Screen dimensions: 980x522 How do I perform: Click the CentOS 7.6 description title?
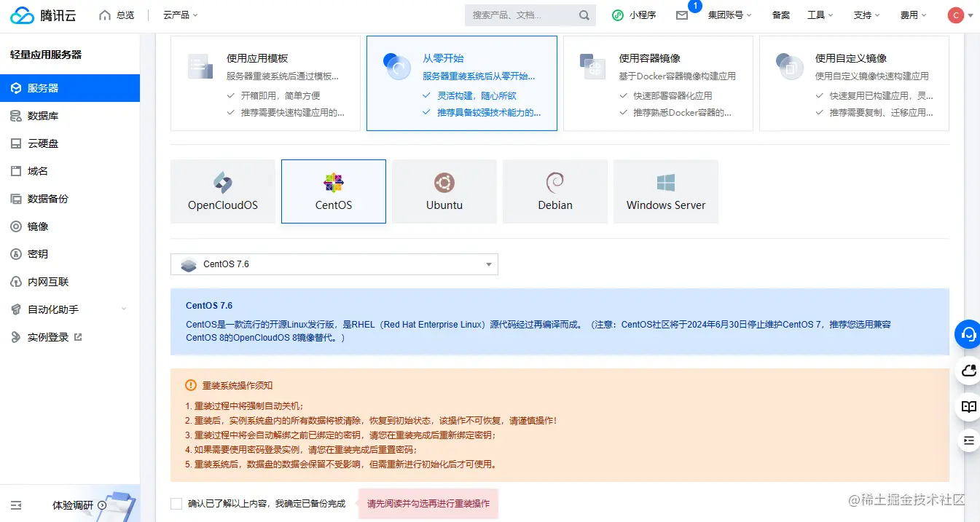(209, 306)
